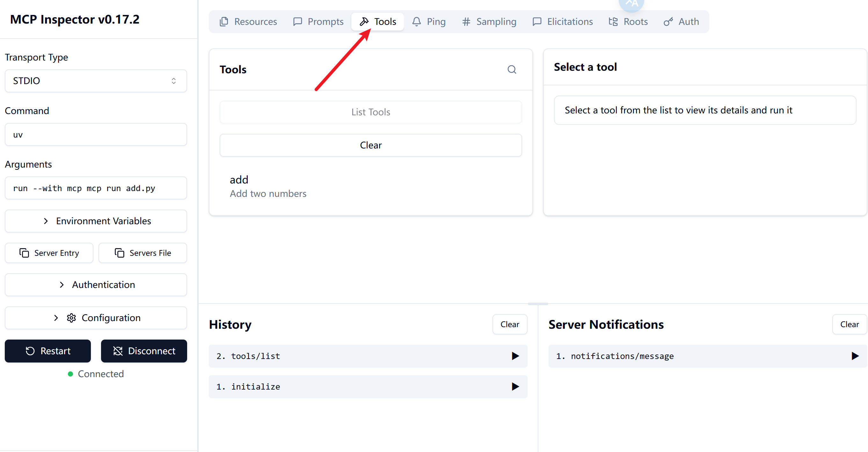
Task: Open the Ping tab
Action: (x=429, y=22)
